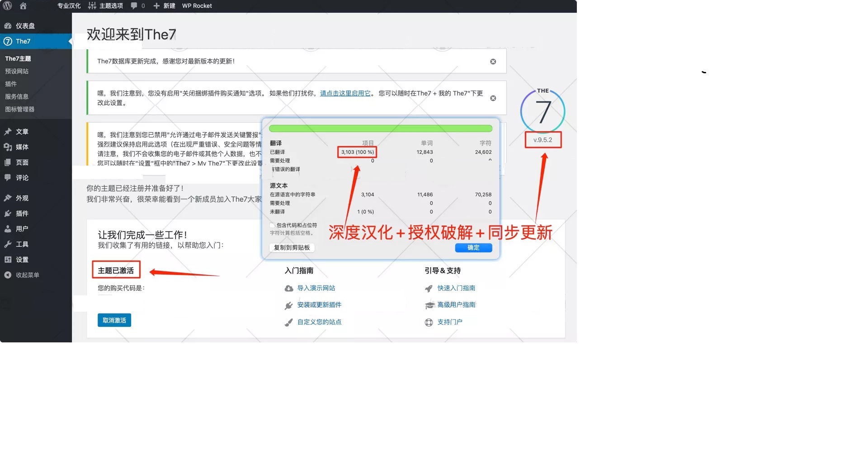
Task: Dismiss the database update notice
Action: point(493,62)
